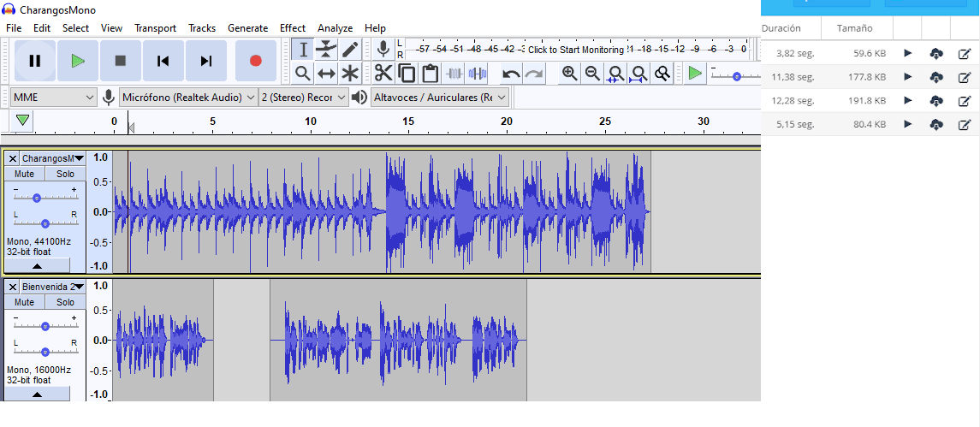The width and height of the screenshot is (980, 427).
Task: Select the Draw pencil tool
Action: 350,50
